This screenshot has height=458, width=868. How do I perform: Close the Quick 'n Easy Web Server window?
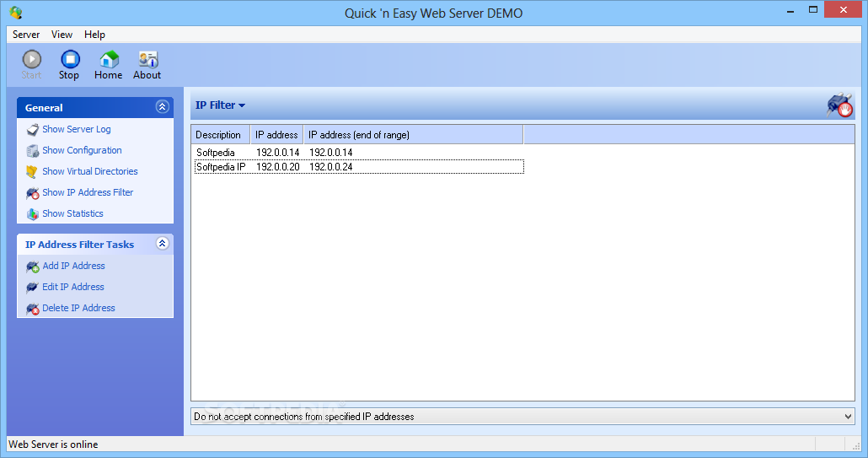[x=843, y=10]
